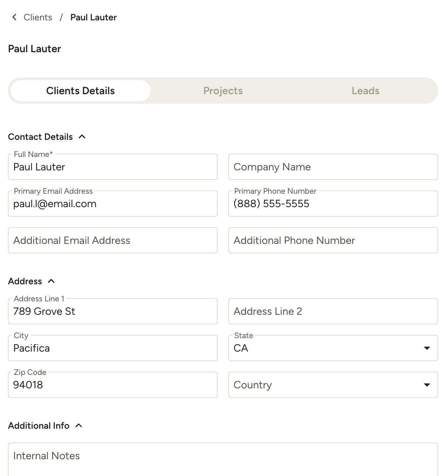This screenshot has width=448, height=476.
Task: Click the Address Line 1 field
Action: [x=112, y=312]
